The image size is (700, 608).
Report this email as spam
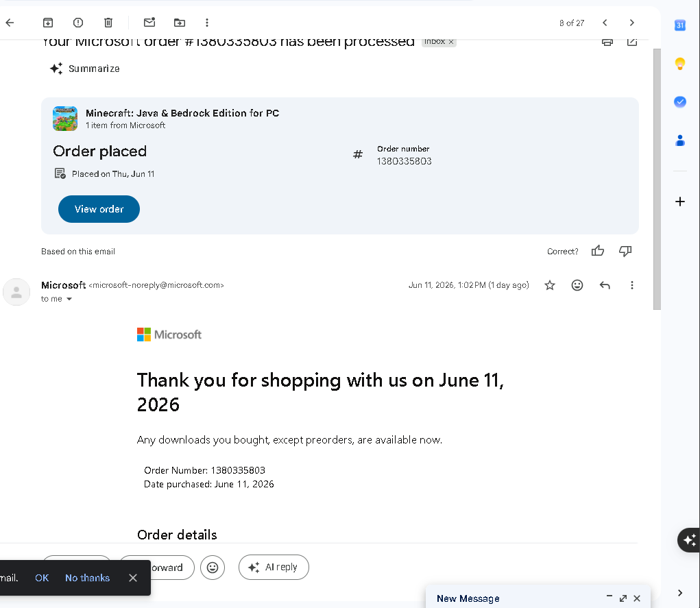pyautogui.click(x=78, y=23)
